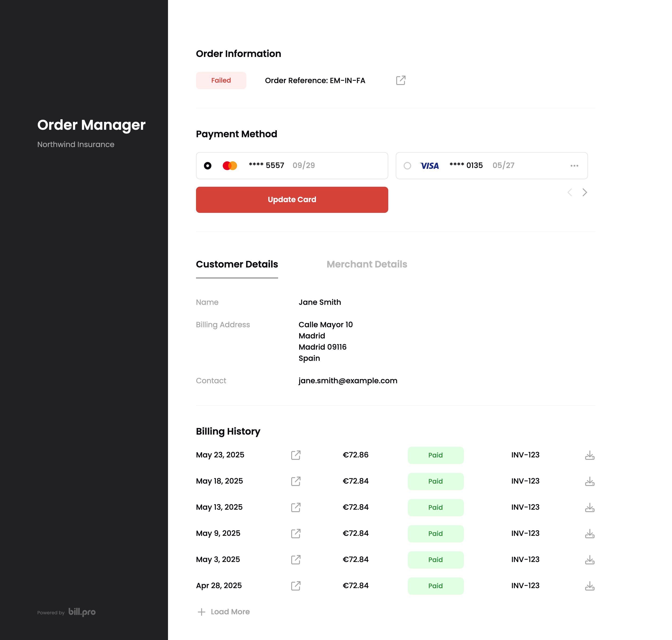Download invoice for May 23, 2025
This screenshot has height=640, width=672.
tap(590, 455)
